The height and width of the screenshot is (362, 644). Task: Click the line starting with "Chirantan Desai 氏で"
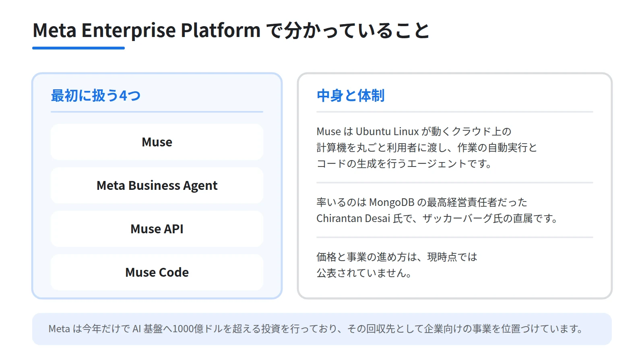437,218
